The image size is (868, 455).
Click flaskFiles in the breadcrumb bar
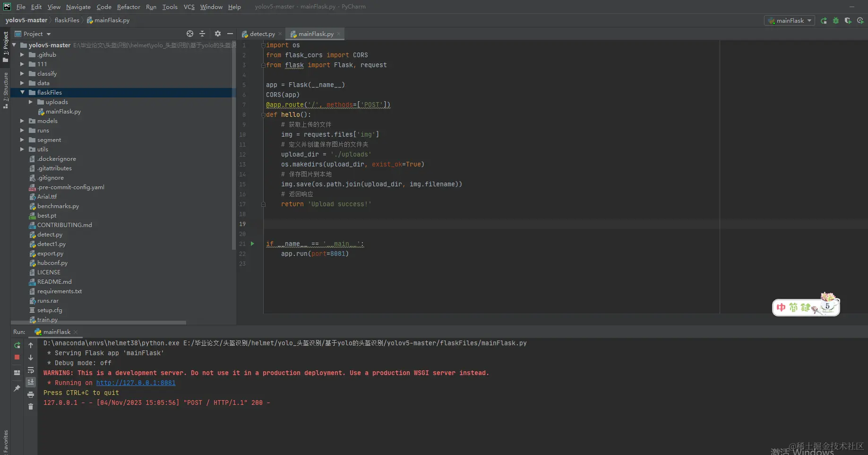pyautogui.click(x=67, y=20)
